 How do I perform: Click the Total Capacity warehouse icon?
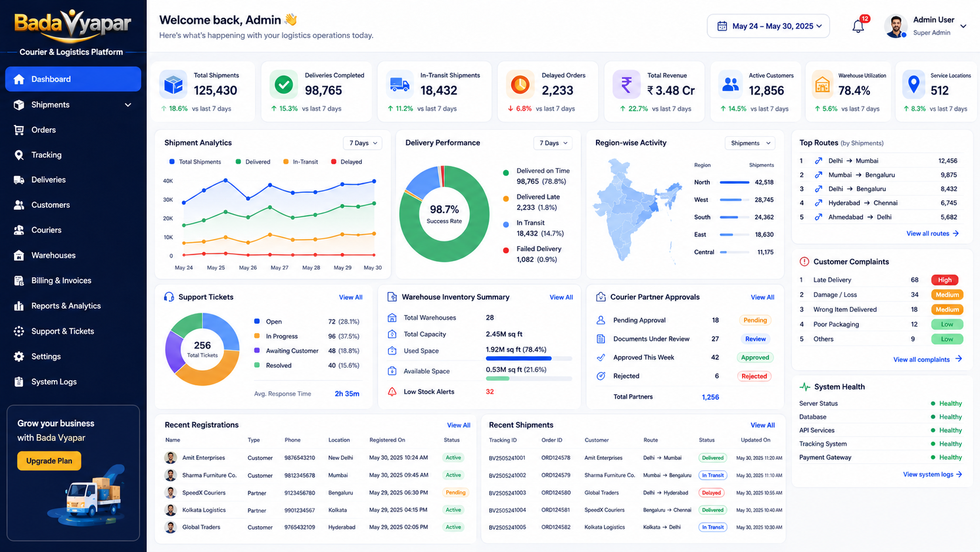point(392,334)
